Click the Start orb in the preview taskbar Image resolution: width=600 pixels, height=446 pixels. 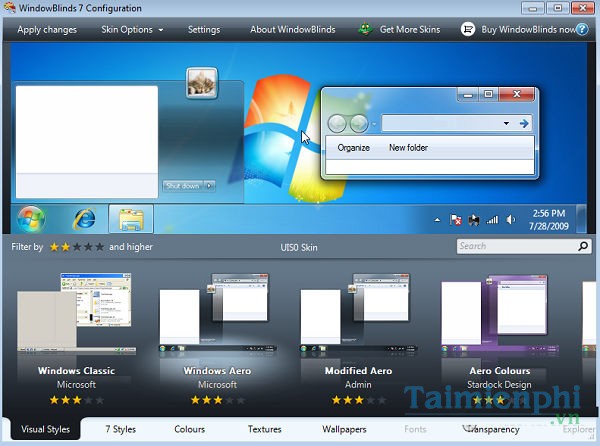(31, 219)
